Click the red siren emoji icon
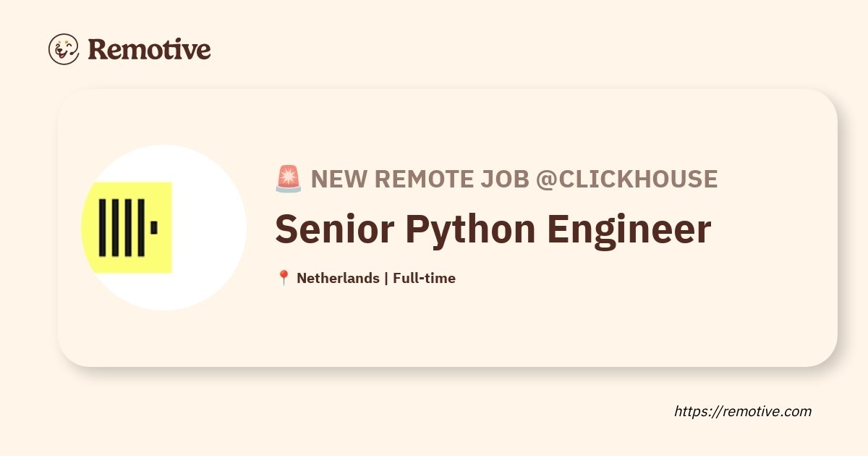868x456 pixels. pyautogui.click(x=288, y=179)
